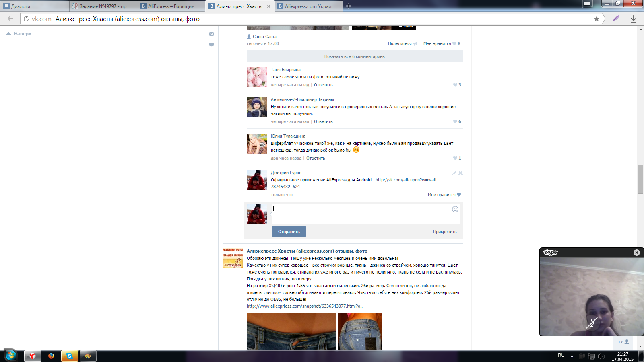Expand all 6 comments with Показать все

coord(355,56)
